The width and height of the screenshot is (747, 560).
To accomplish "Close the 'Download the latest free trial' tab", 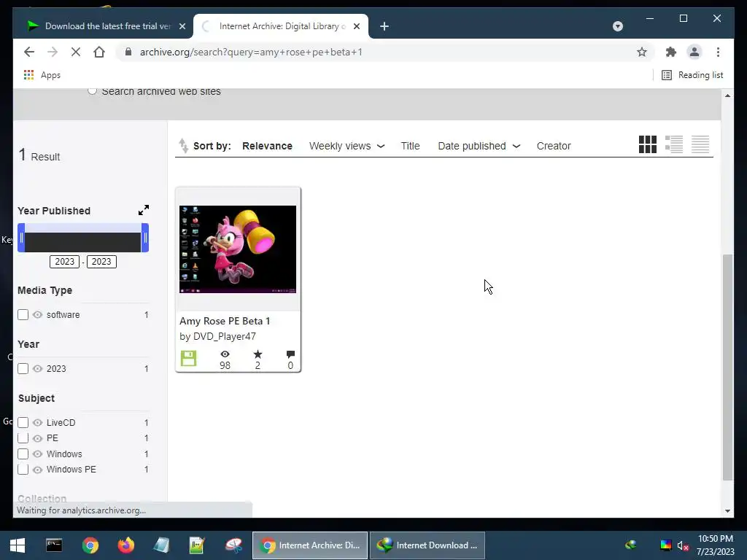I will (182, 26).
